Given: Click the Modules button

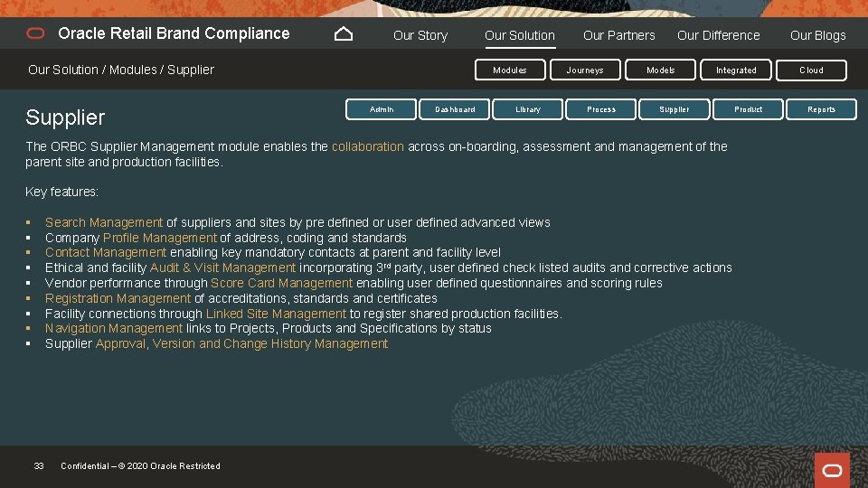Looking at the screenshot, I should (510, 70).
